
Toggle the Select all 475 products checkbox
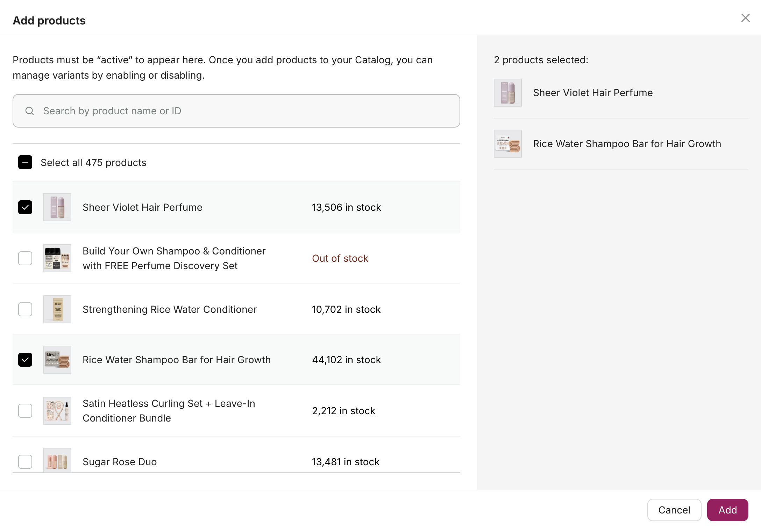[25, 163]
